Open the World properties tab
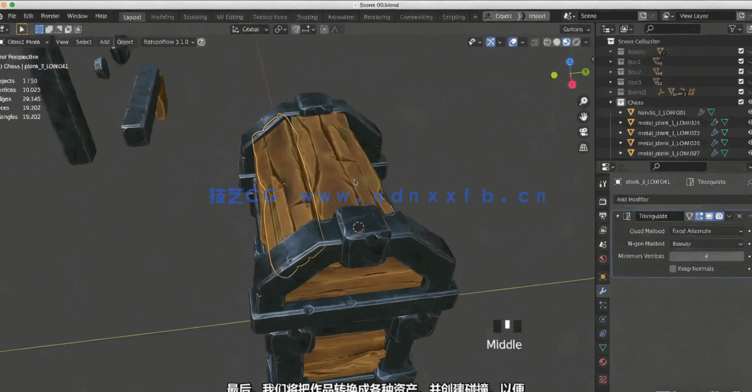Viewport: 752px width, 392px height. pos(603,259)
